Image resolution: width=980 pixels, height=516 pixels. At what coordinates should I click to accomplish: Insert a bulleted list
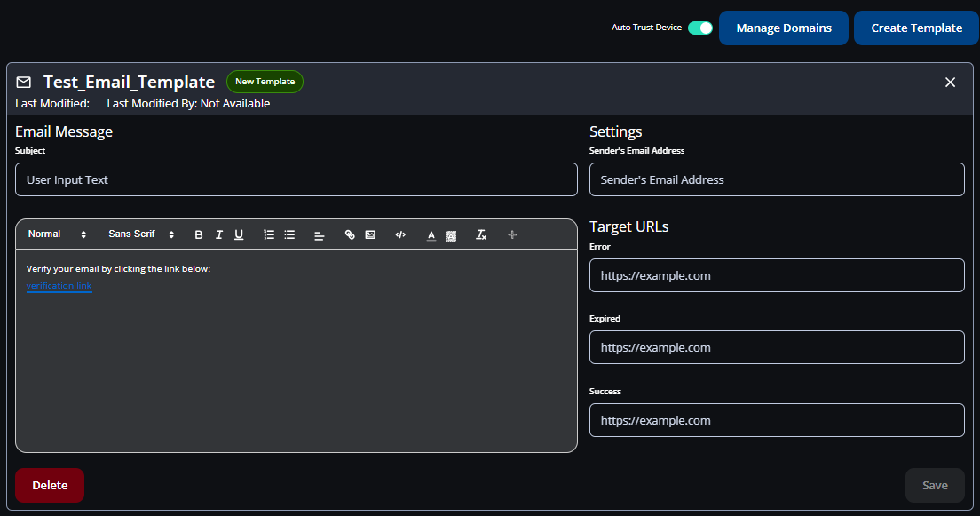point(289,234)
